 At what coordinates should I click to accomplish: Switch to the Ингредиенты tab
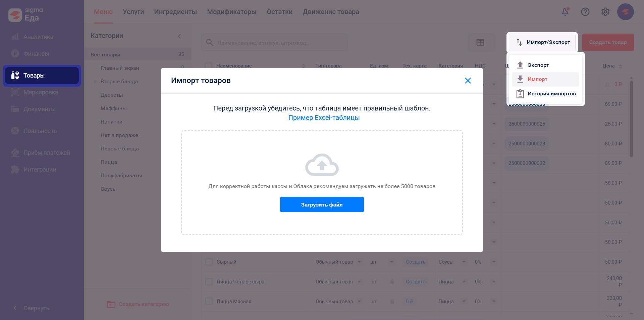pyautogui.click(x=175, y=12)
